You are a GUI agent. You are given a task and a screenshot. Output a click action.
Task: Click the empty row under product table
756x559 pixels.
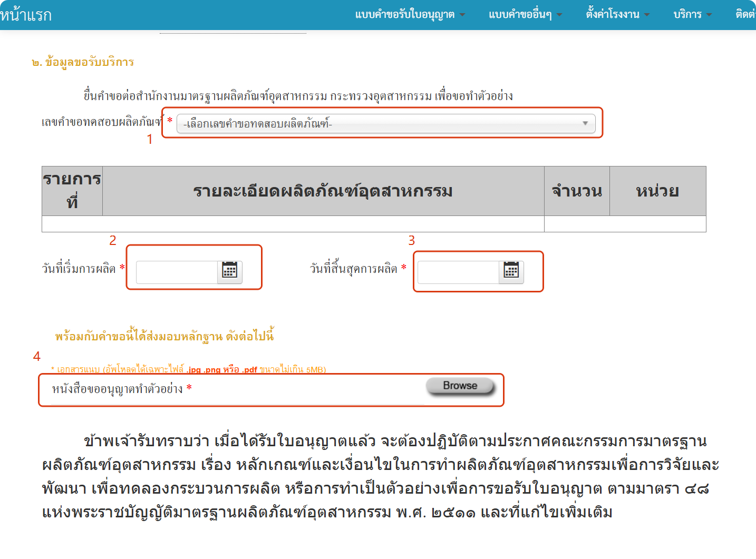coord(293,224)
